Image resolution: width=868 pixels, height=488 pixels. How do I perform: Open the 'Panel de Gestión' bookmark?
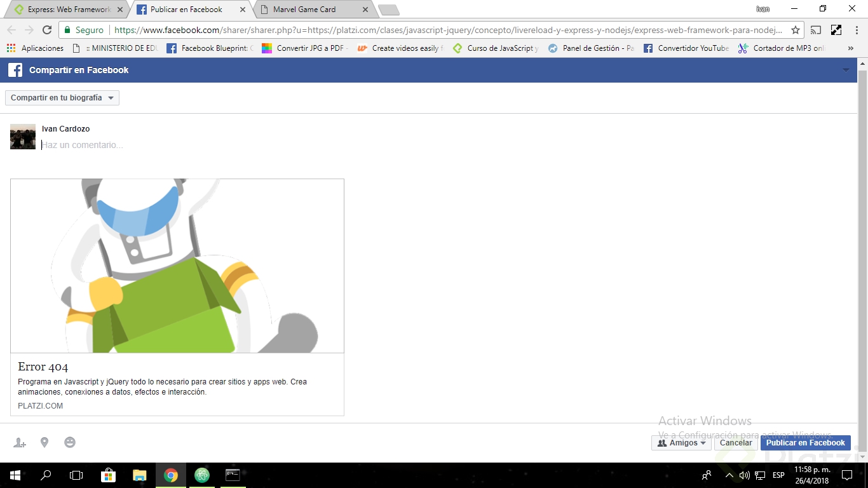(x=592, y=48)
